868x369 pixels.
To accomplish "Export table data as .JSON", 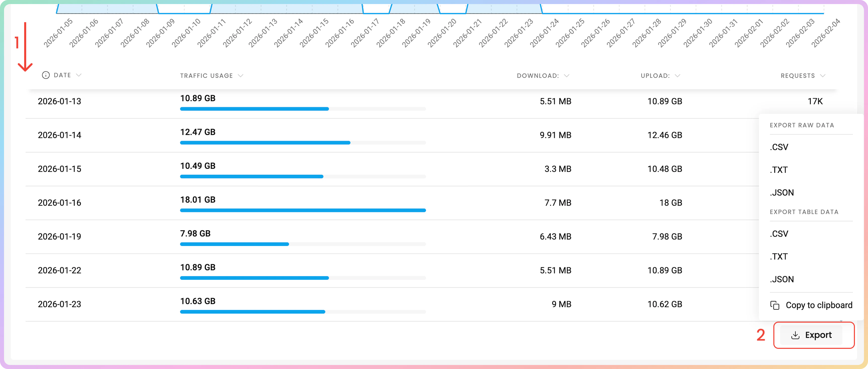I will [782, 279].
